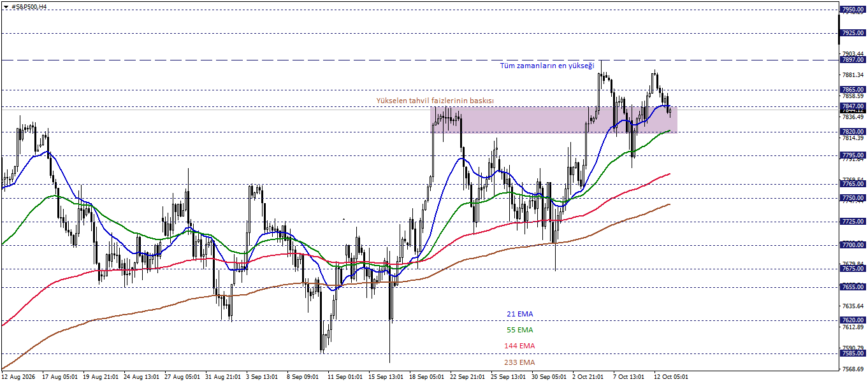Click the 7700.00 price level tag

coord(852,245)
